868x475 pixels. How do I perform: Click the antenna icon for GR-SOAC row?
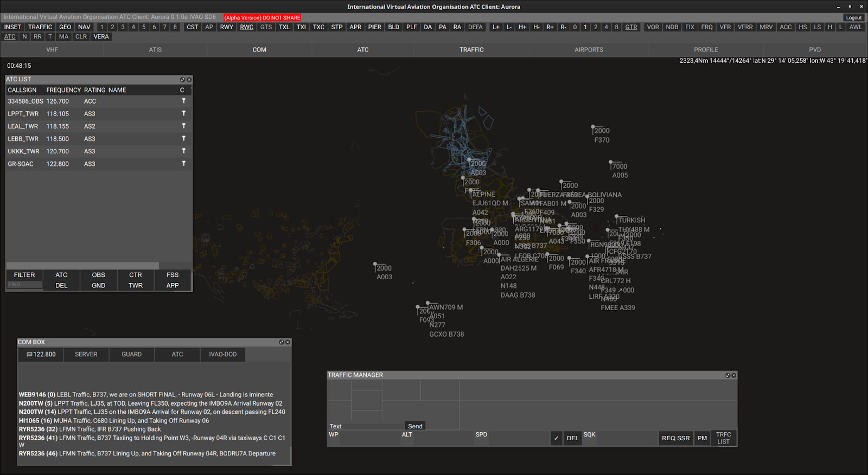183,163
